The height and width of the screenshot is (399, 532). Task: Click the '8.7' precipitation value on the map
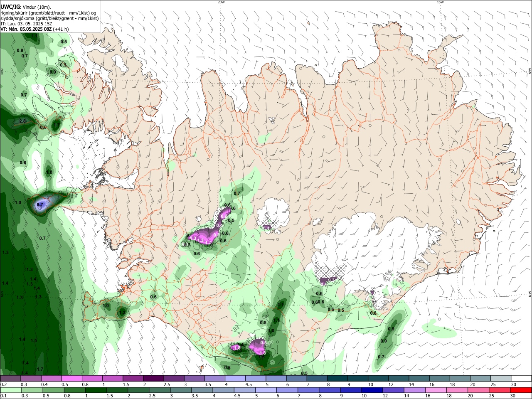[x=40, y=205]
